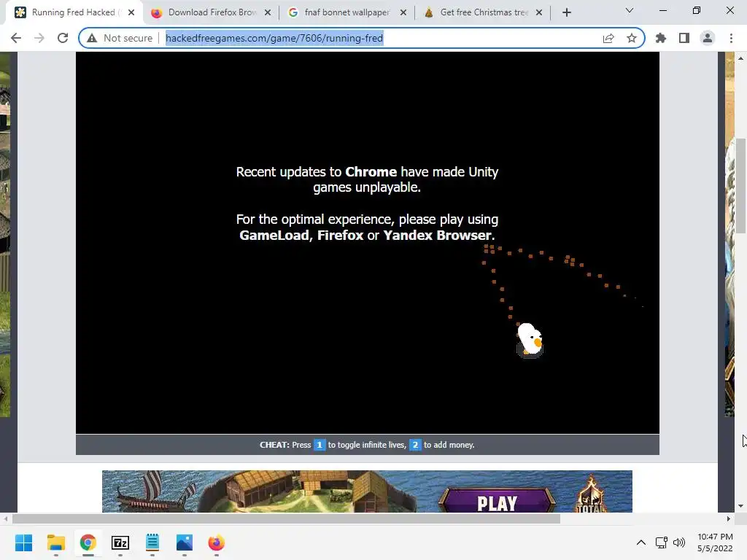Click the scroll right arrow
Image resolution: width=747 pixels, height=560 pixels.
[x=729, y=518]
